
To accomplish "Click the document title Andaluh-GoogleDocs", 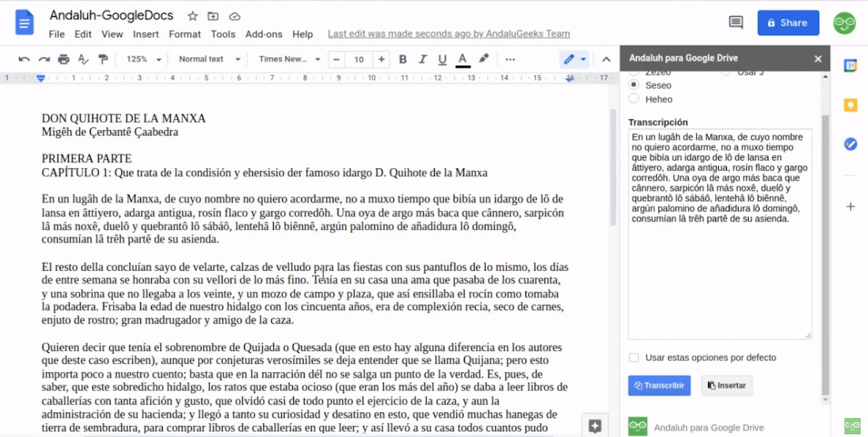I will point(112,16).
